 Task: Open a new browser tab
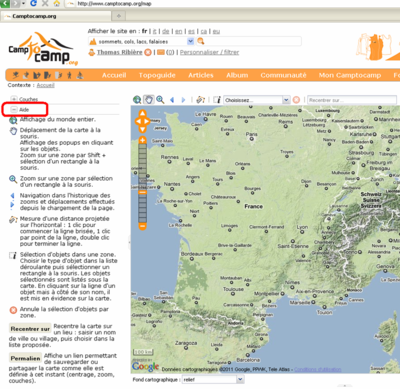[x=119, y=16]
